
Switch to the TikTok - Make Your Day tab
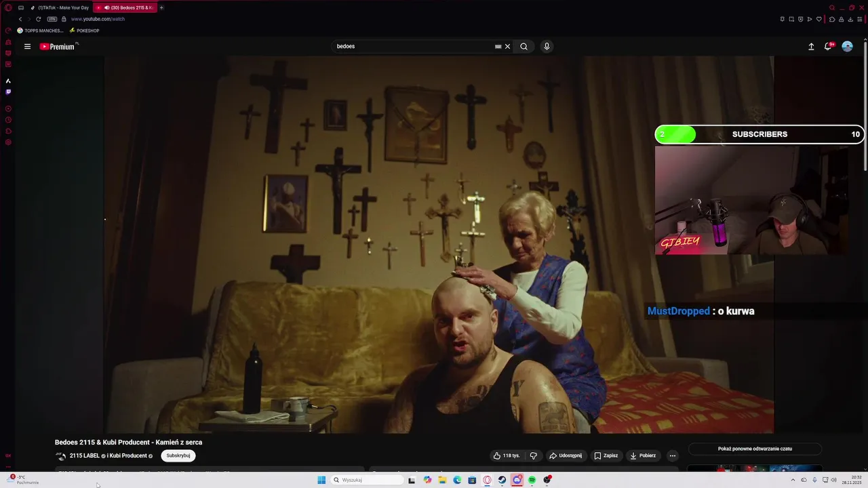tap(60, 7)
